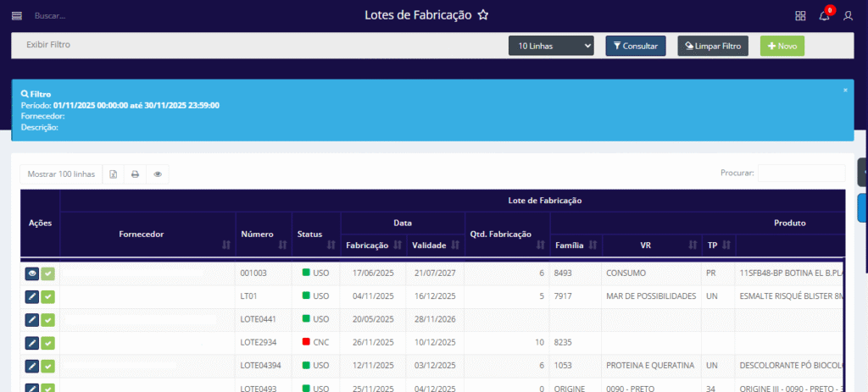Export table to Excel file icon
The image size is (868, 392).
click(114, 174)
